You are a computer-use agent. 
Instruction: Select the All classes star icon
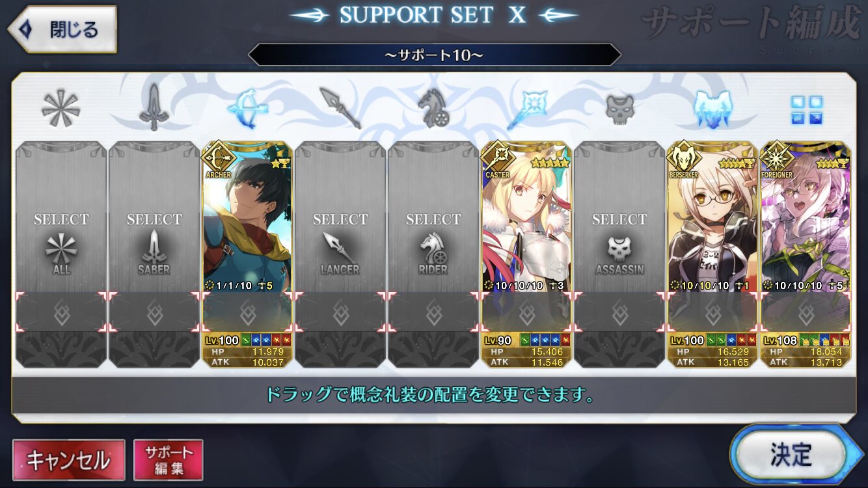[61, 109]
